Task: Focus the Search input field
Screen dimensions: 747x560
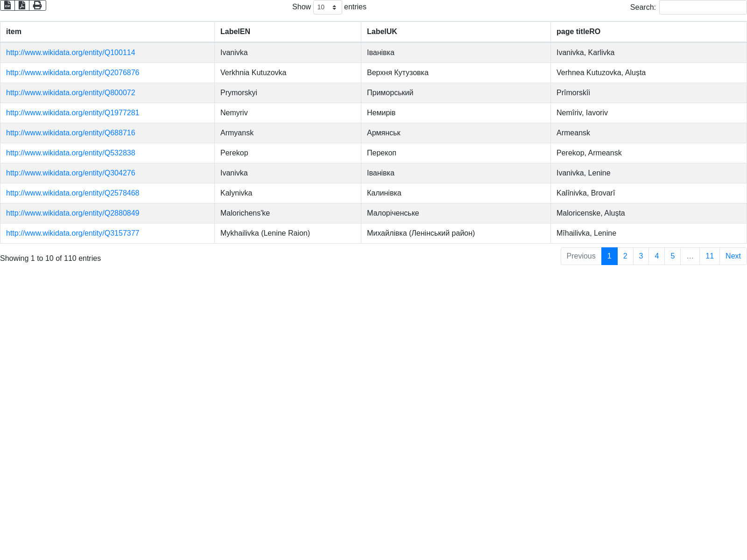Action: point(703,7)
